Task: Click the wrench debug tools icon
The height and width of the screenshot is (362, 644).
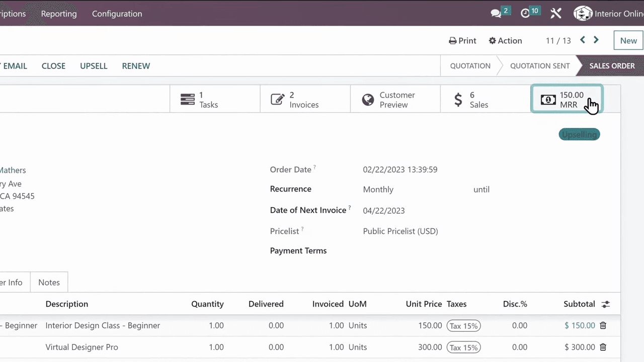Action: (555, 14)
